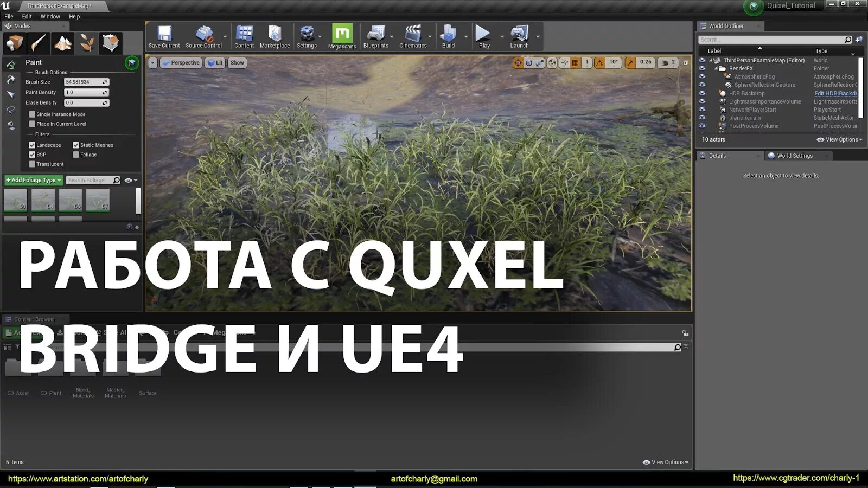The width and height of the screenshot is (868, 488).
Task: Click the Brush Size value field
Action: (86, 82)
